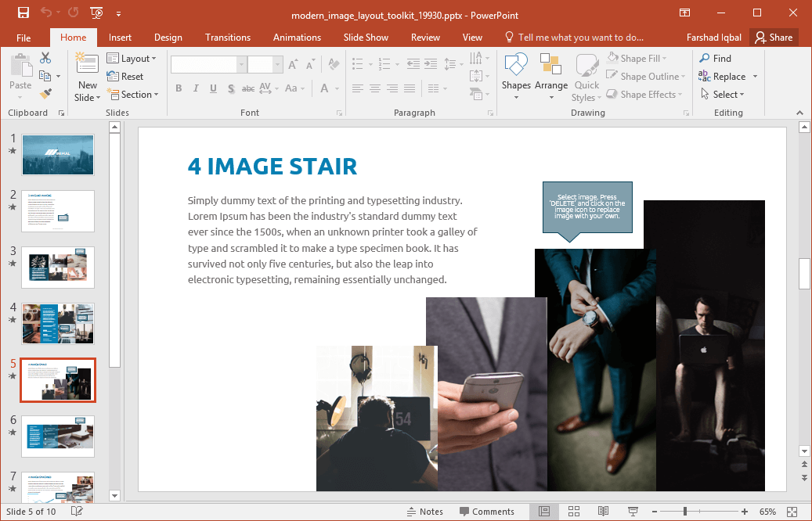This screenshot has height=521, width=812.
Task: Toggle bold formatting
Action: [179, 88]
